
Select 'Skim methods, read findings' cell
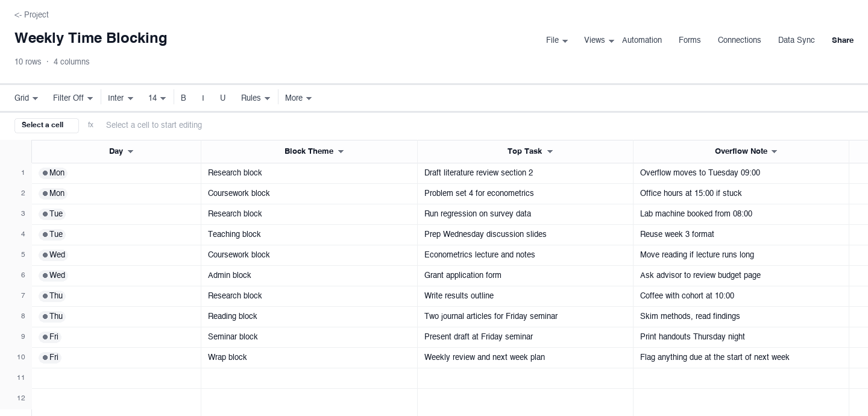pos(741,317)
